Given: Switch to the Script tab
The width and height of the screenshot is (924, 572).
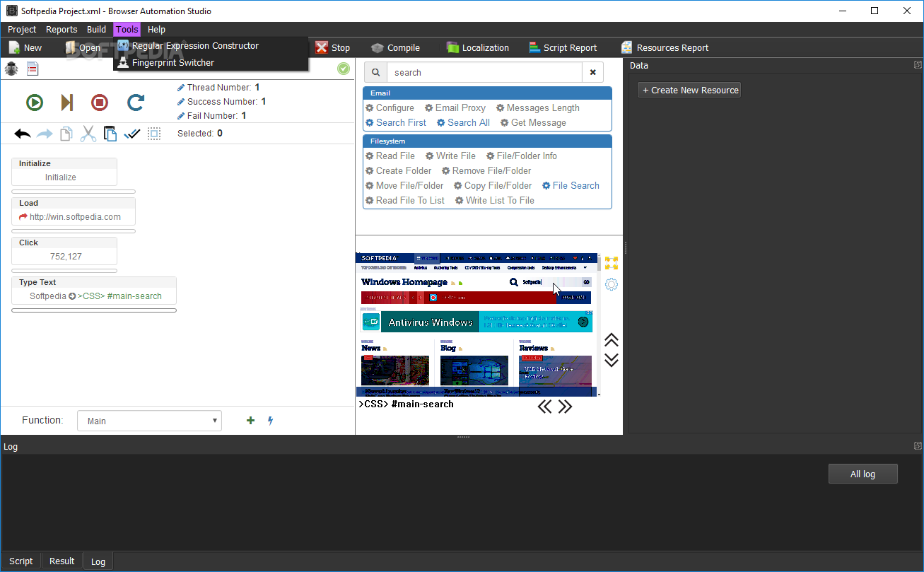Looking at the screenshot, I should [21, 561].
